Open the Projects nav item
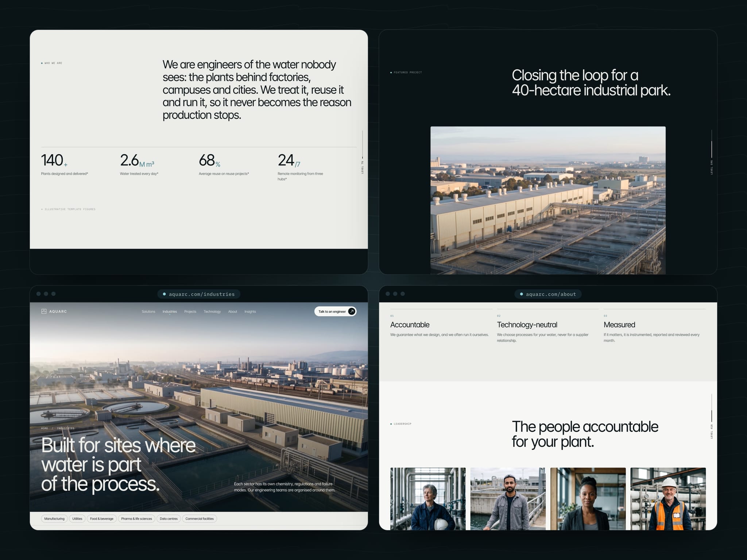 coord(190,312)
